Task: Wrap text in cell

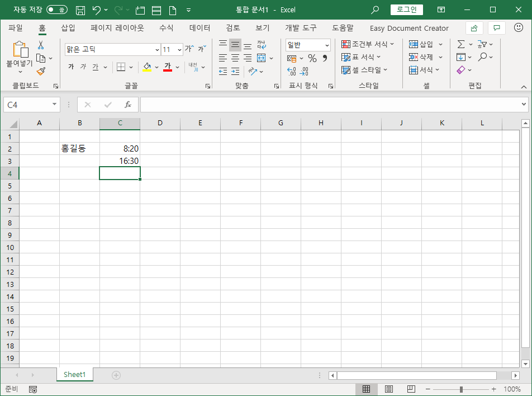Action: point(262,45)
